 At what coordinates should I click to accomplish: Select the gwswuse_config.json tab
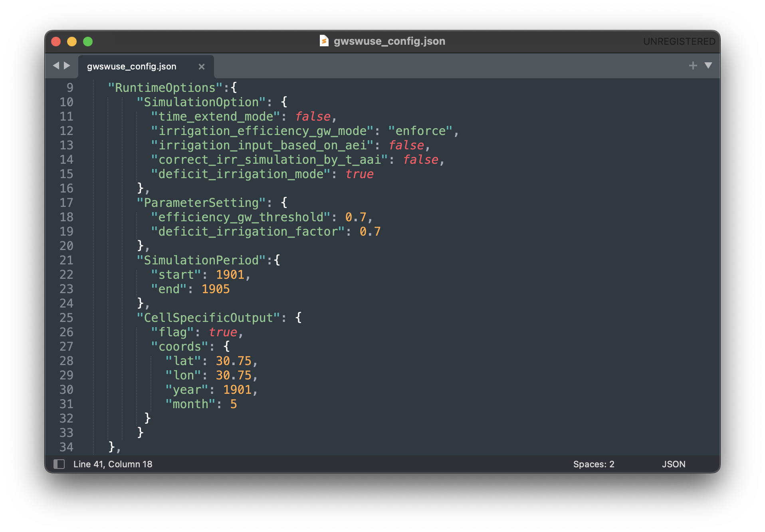point(132,67)
